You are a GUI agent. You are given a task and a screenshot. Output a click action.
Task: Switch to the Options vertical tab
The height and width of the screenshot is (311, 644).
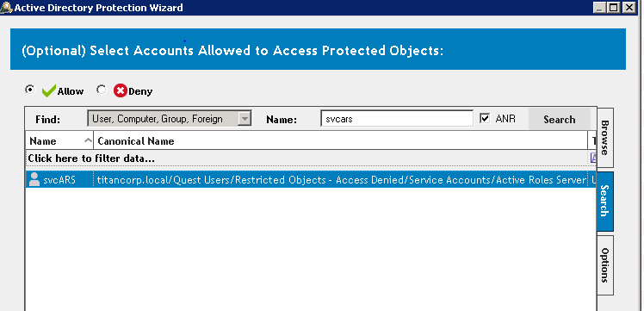604,265
